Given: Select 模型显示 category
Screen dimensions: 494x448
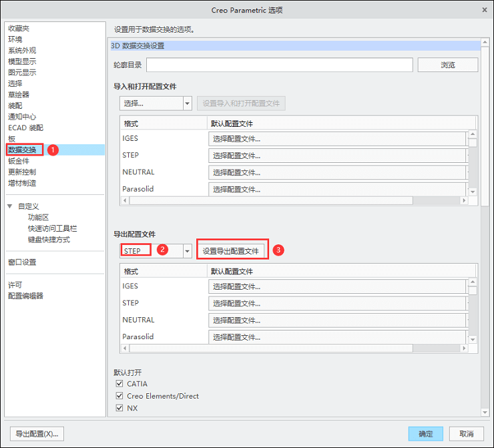Looking at the screenshot, I should point(22,61).
